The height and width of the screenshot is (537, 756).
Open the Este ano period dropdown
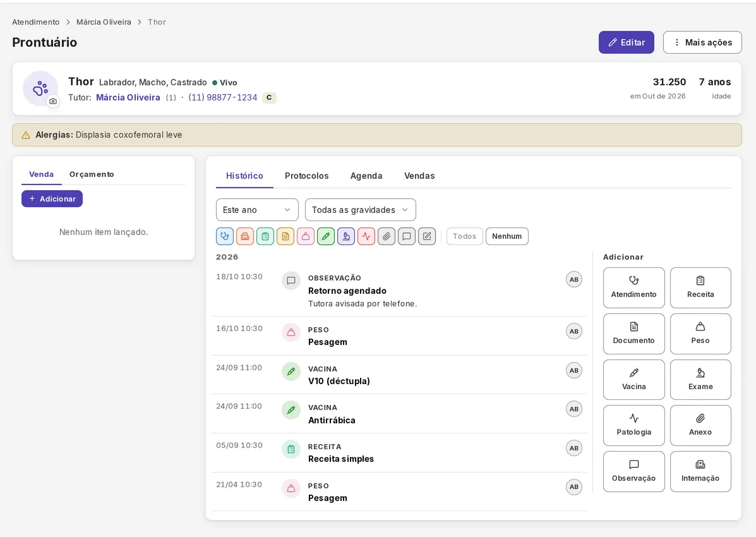(257, 210)
